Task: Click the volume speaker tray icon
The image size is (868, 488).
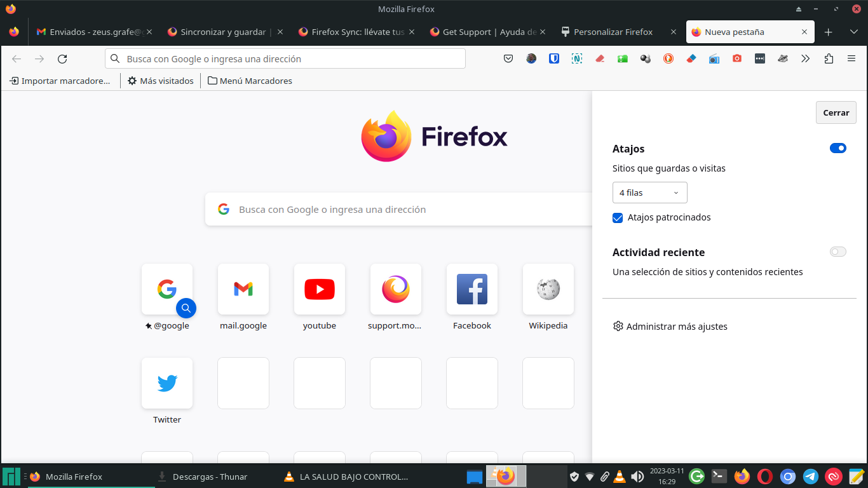Action: 637,476
